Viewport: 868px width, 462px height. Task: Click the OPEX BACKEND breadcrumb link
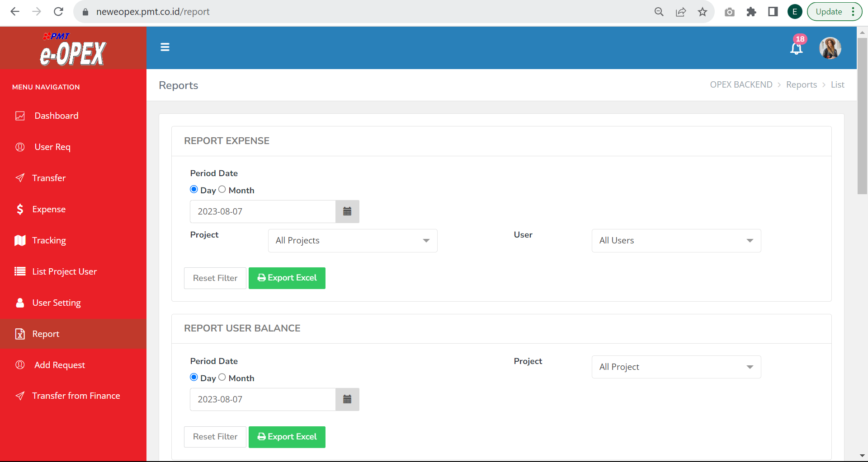(741, 85)
